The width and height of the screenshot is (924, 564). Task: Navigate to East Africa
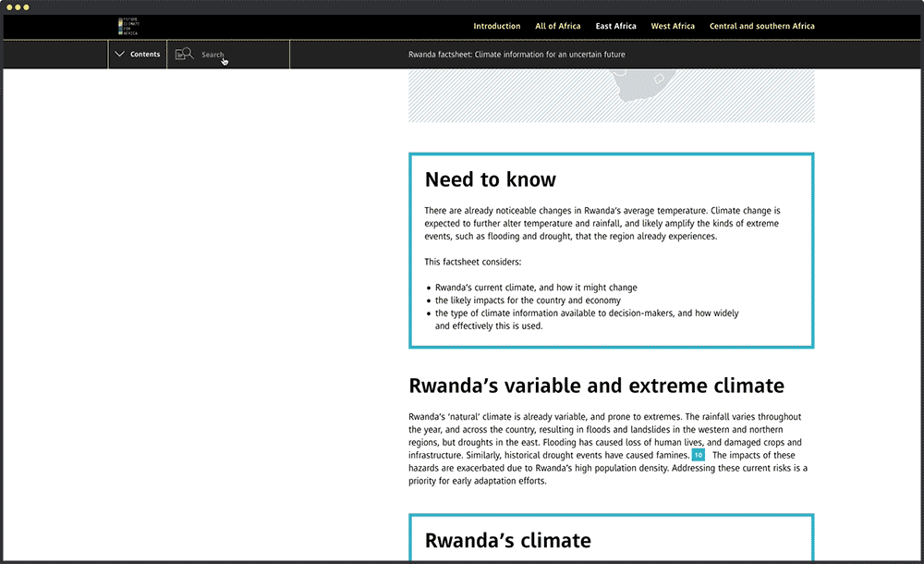point(615,26)
